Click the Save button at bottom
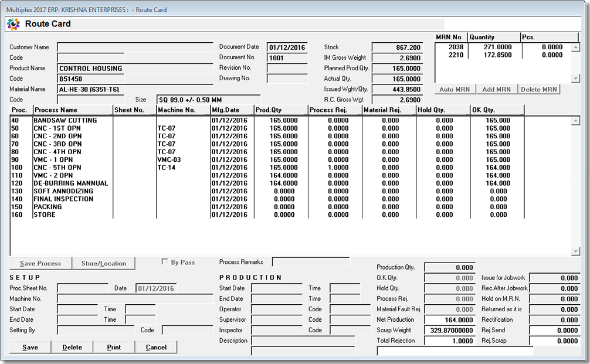The image size is (590, 364). 30,347
